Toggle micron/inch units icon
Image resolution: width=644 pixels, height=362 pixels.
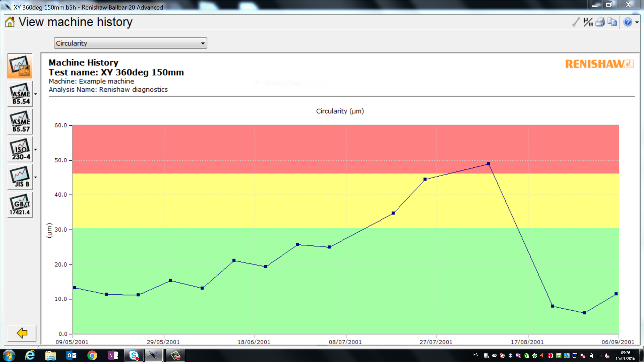[588, 22]
